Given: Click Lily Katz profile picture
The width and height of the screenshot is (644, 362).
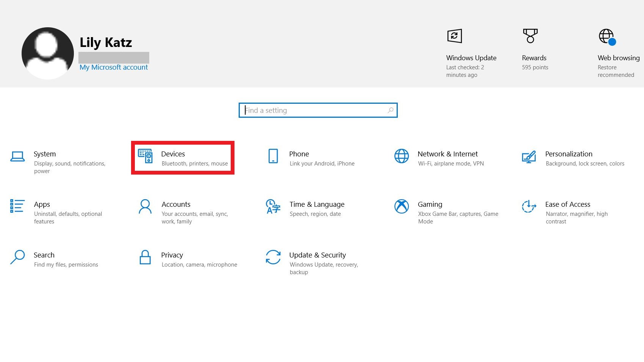Looking at the screenshot, I should tap(48, 53).
